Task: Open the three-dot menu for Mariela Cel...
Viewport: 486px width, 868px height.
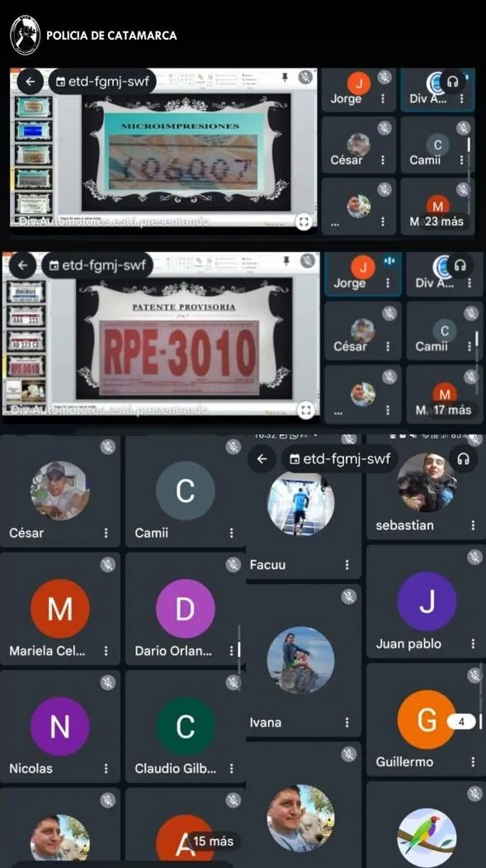Action: point(106,651)
